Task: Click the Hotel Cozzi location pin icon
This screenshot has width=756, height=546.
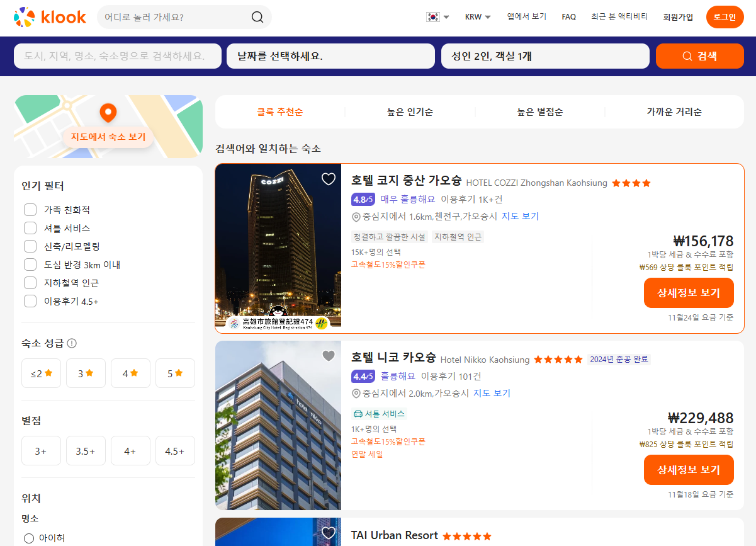Action: pos(356,217)
